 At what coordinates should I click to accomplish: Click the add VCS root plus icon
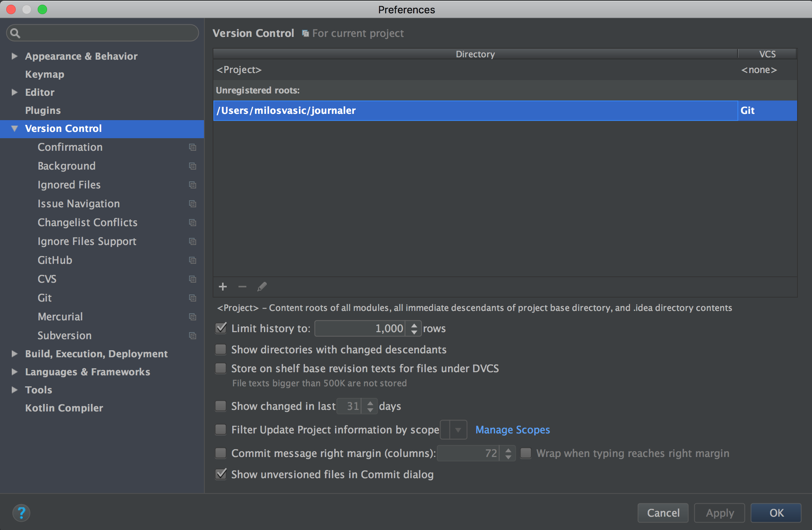point(223,287)
